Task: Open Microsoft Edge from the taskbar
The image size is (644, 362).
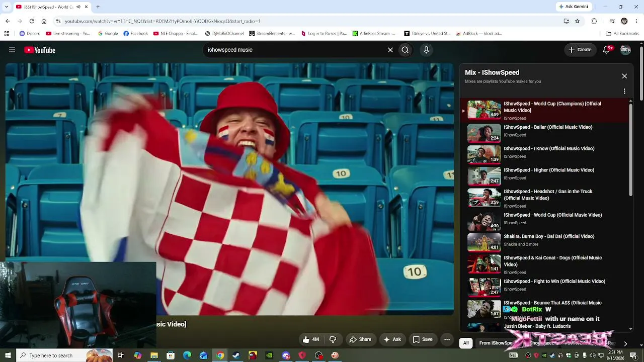Action: pyautogui.click(x=187, y=355)
